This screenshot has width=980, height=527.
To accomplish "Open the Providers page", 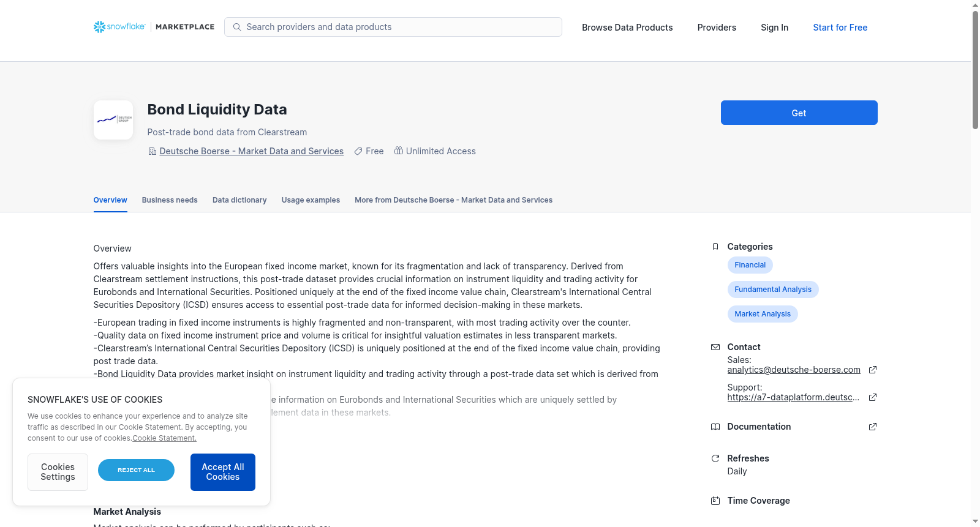I will [717, 28].
